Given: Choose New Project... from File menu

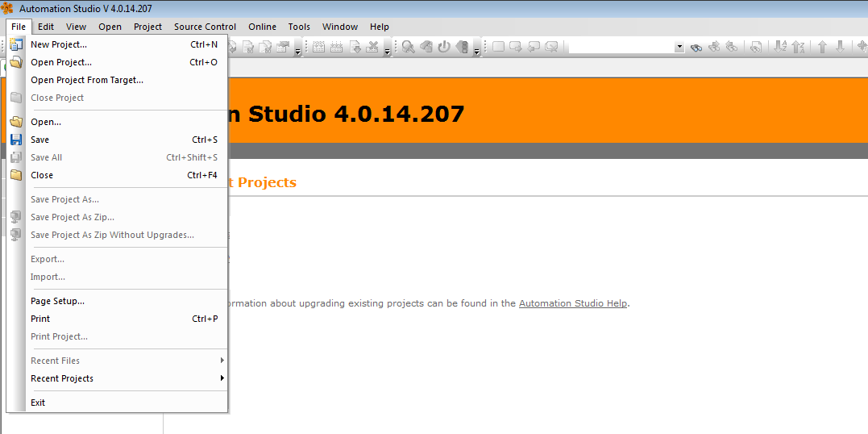Looking at the screenshot, I should tap(118, 44).
